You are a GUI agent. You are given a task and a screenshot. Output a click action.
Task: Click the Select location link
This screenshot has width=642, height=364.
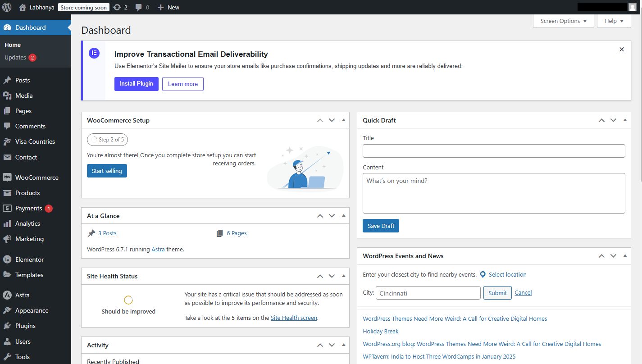[x=507, y=274]
